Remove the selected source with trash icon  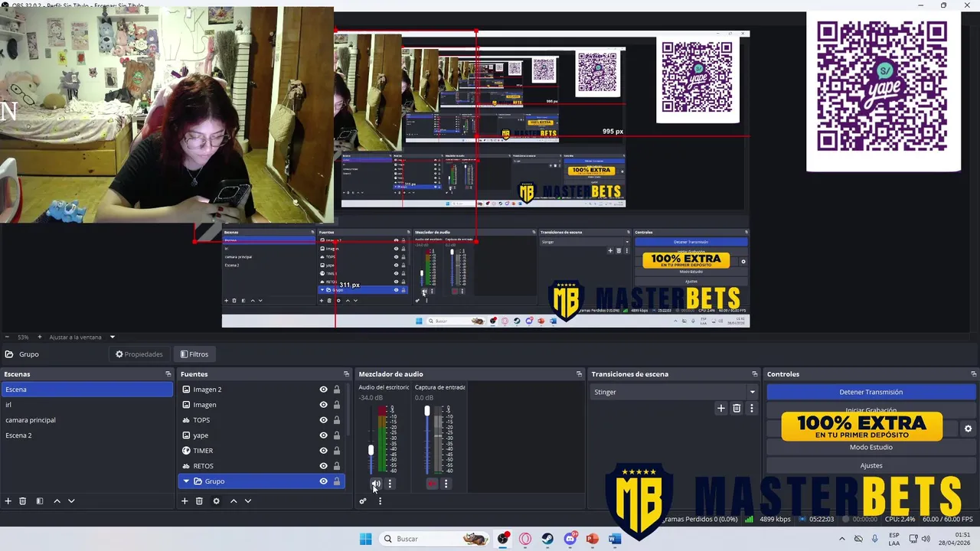(199, 501)
